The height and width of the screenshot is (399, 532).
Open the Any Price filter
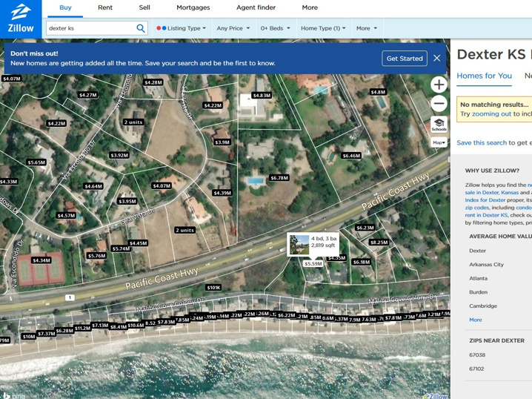click(233, 28)
